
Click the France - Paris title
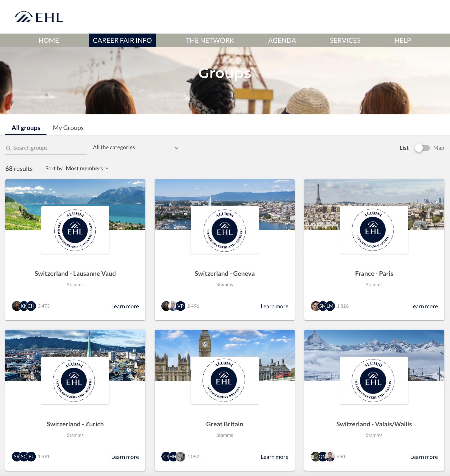coord(374,274)
